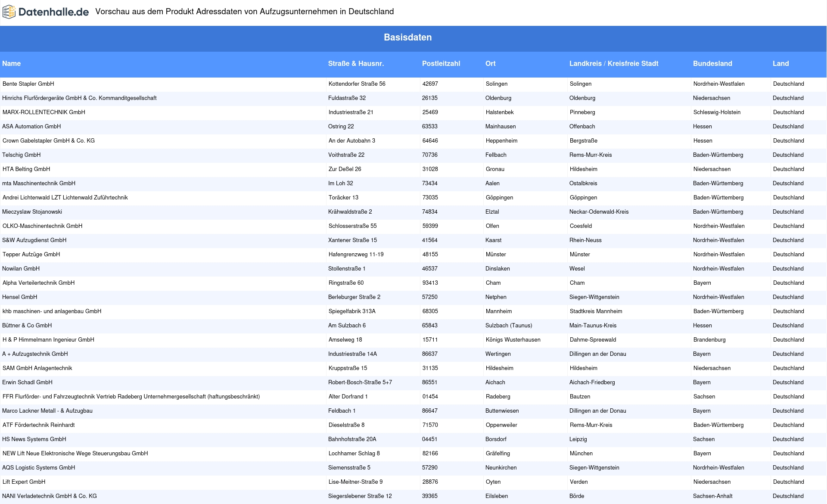Select S&W Aufzugdienst GmbH cell
The height and width of the screenshot is (504, 827).
34,240
